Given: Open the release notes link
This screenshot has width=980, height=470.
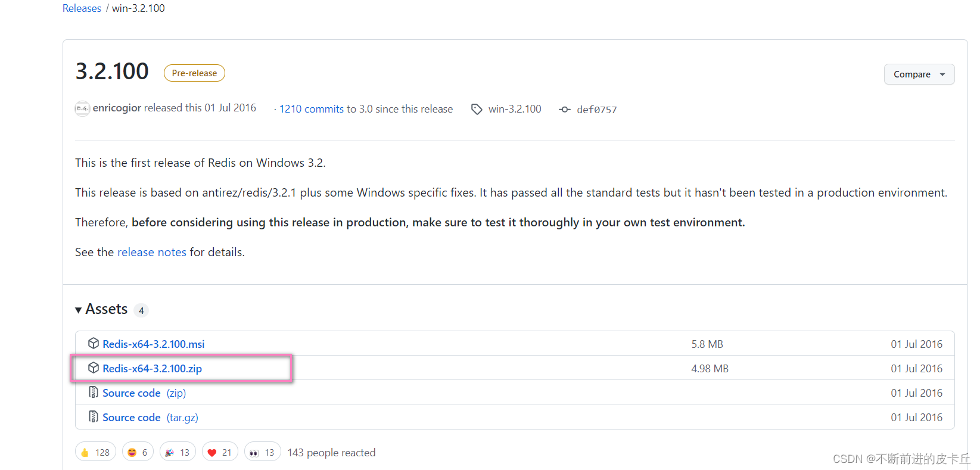Looking at the screenshot, I should click(152, 252).
